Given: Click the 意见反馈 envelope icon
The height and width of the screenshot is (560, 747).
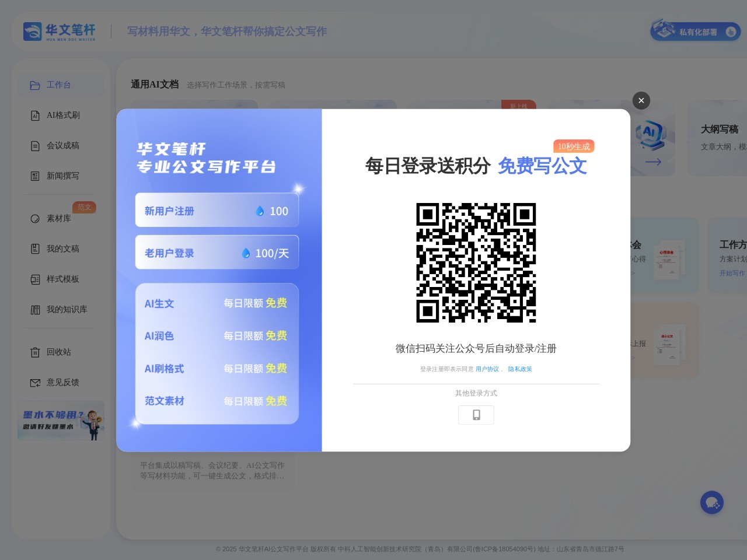Looking at the screenshot, I should (x=35, y=383).
